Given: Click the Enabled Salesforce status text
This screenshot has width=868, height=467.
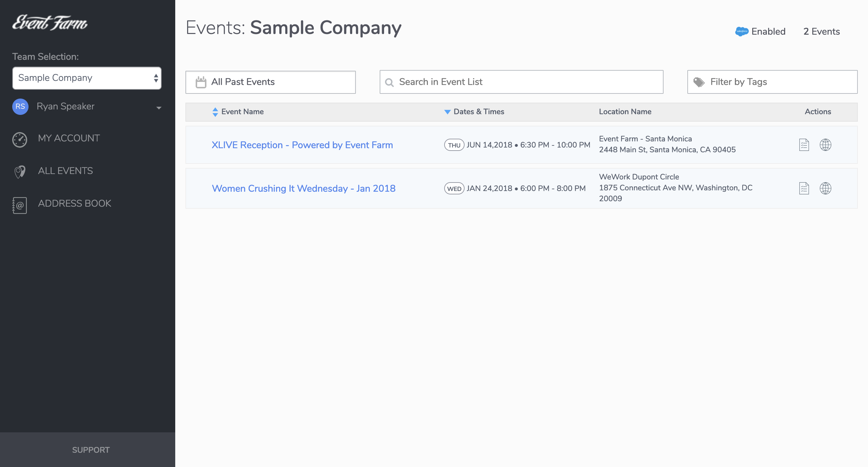Looking at the screenshot, I should (768, 32).
